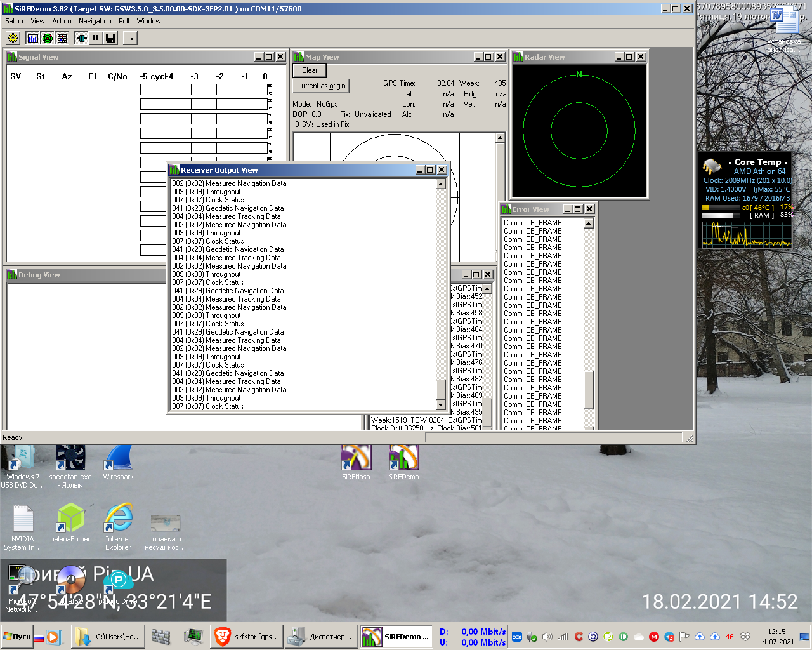Click the media player taskbar icon

[x=53, y=637]
